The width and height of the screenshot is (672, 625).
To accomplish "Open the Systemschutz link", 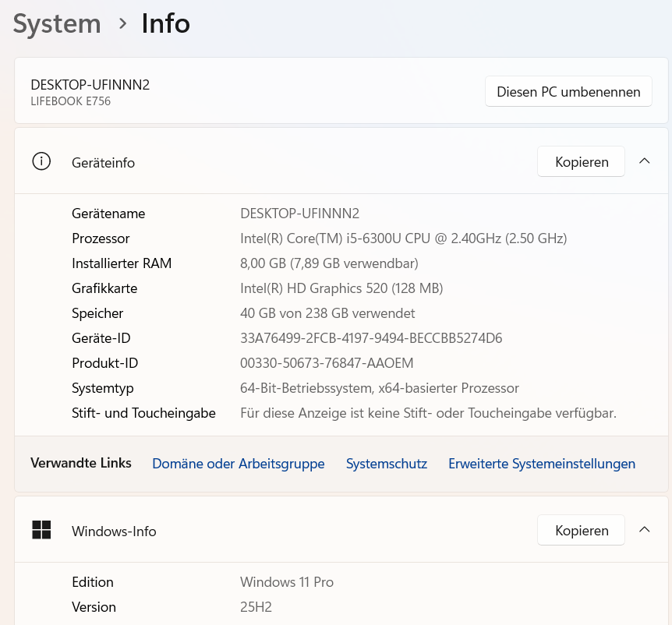I will tap(387, 464).
